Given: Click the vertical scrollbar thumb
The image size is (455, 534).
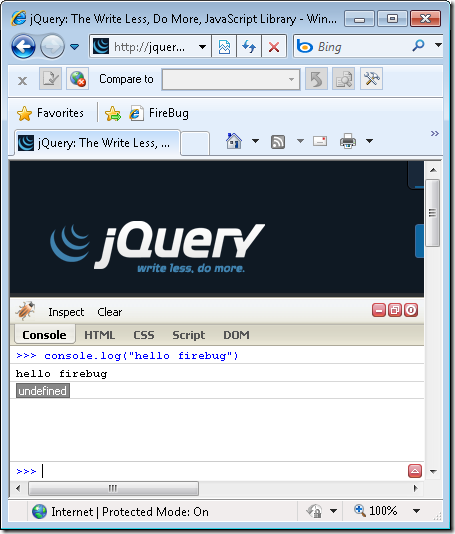Looking at the screenshot, I should (x=433, y=213).
